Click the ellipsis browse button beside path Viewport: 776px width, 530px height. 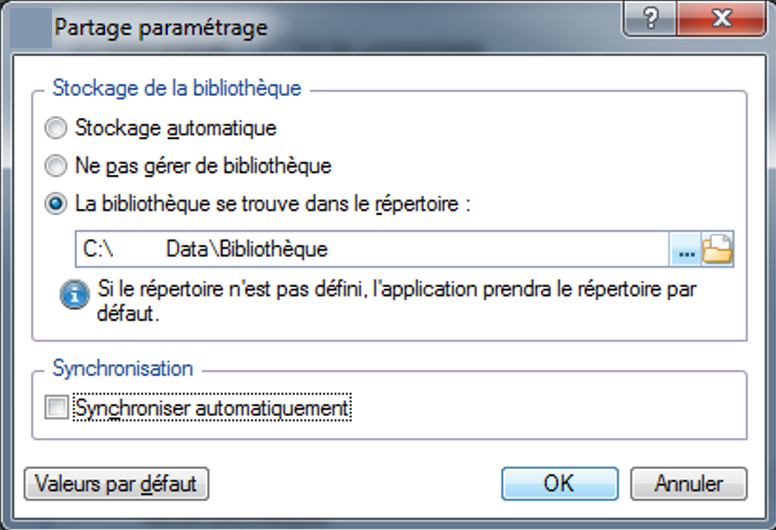(685, 248)
